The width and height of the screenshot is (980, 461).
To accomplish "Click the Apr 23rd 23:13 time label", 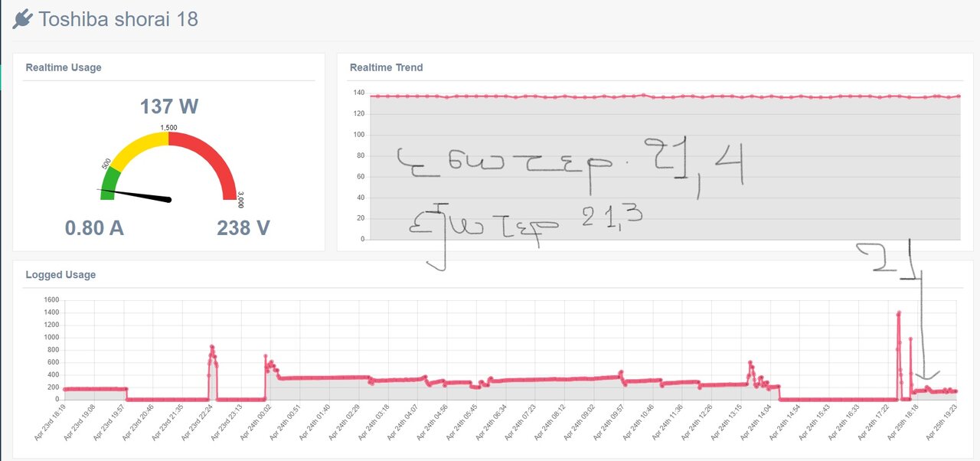I will pos(227,422).
